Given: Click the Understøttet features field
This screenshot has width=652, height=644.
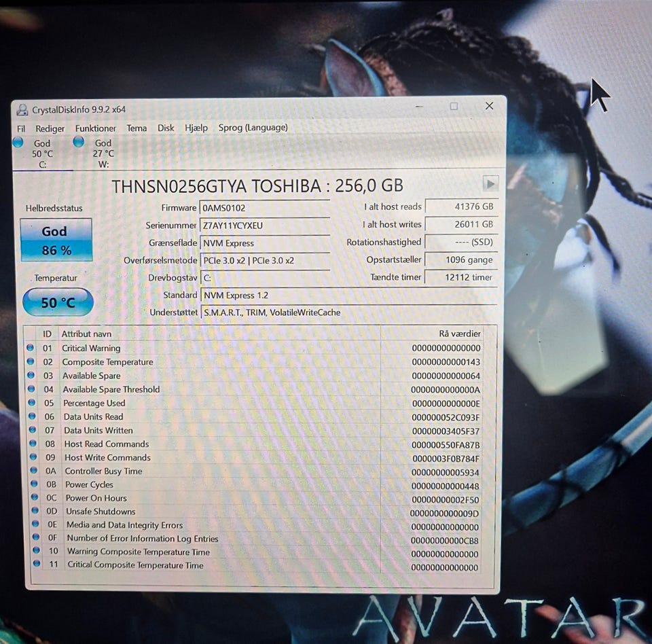Looking at the screenshot, I should (348, 312).
